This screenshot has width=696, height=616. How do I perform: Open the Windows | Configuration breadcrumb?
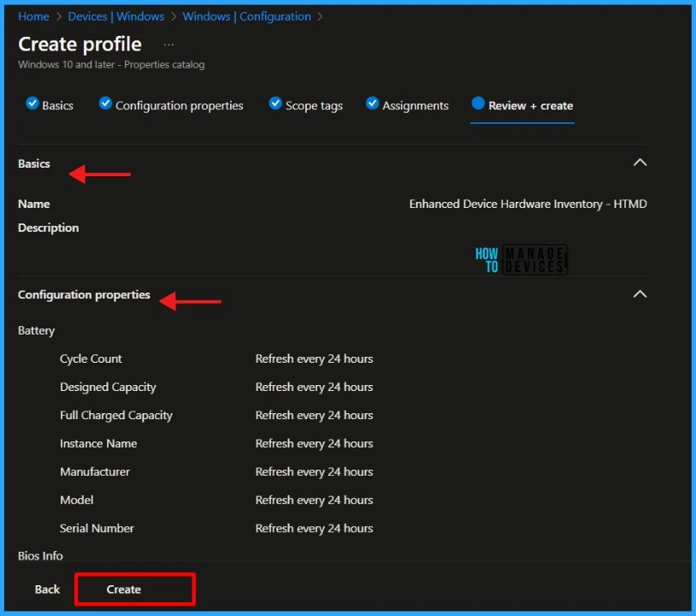[247, 16]
